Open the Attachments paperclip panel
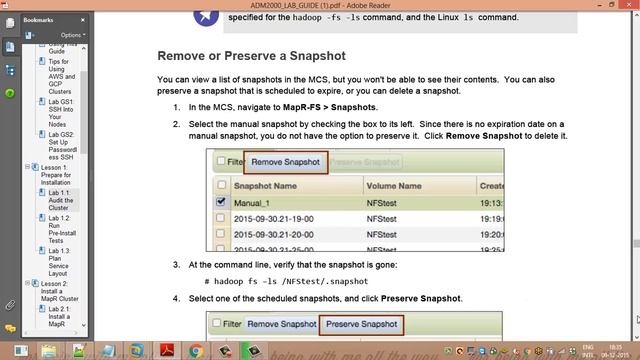The height and width of the screenshot is (360, 640). pos(10,305)
